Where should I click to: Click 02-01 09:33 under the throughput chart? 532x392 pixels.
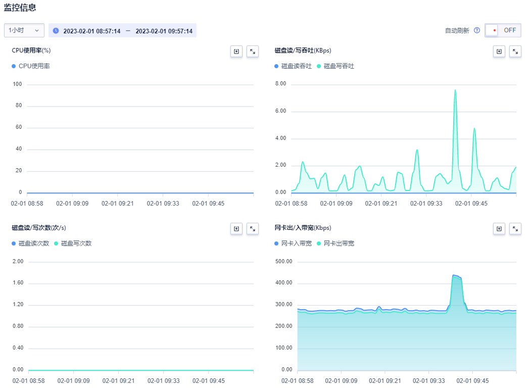[x=426, y=204]
